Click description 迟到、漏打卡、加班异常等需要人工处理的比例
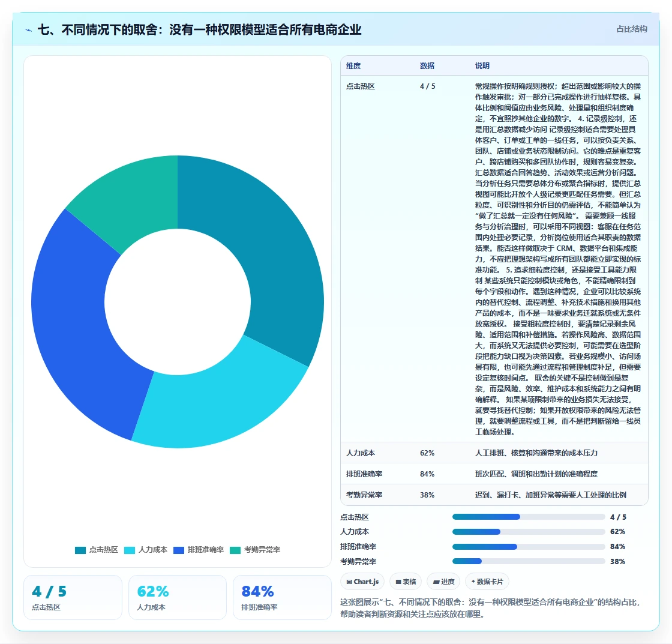The height and width of the screenshot is (644, 672). [x=551, y=495]
